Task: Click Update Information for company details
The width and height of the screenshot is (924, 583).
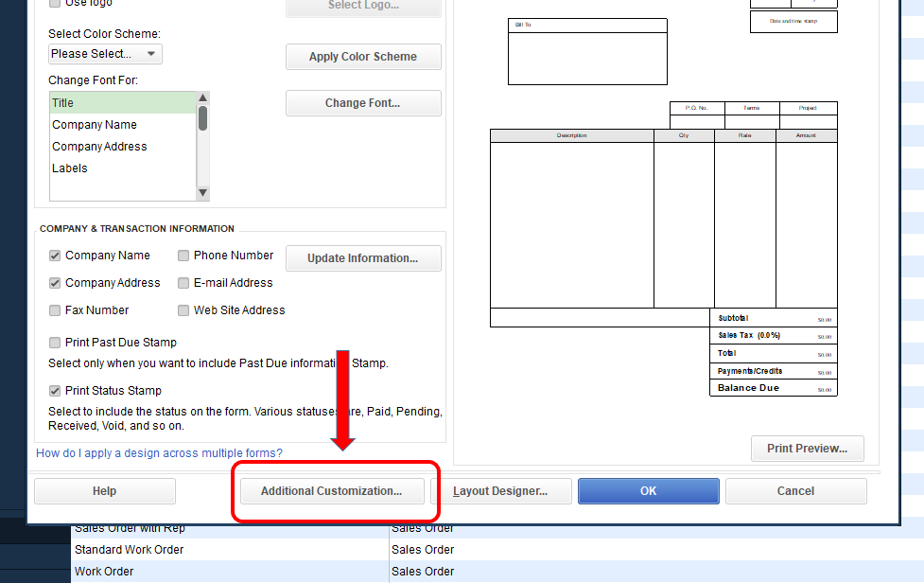Action: pos(363,257)
